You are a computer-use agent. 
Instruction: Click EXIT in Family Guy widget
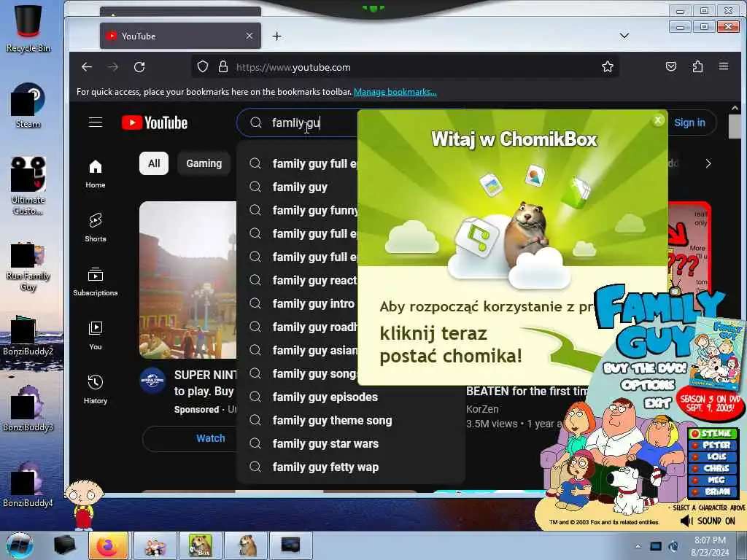(x=658, y=403)
